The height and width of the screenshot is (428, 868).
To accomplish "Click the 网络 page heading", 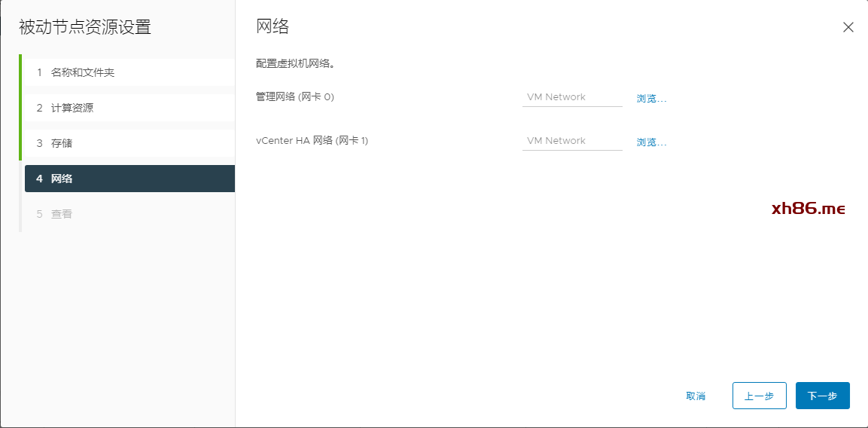I will coord(273,27).
